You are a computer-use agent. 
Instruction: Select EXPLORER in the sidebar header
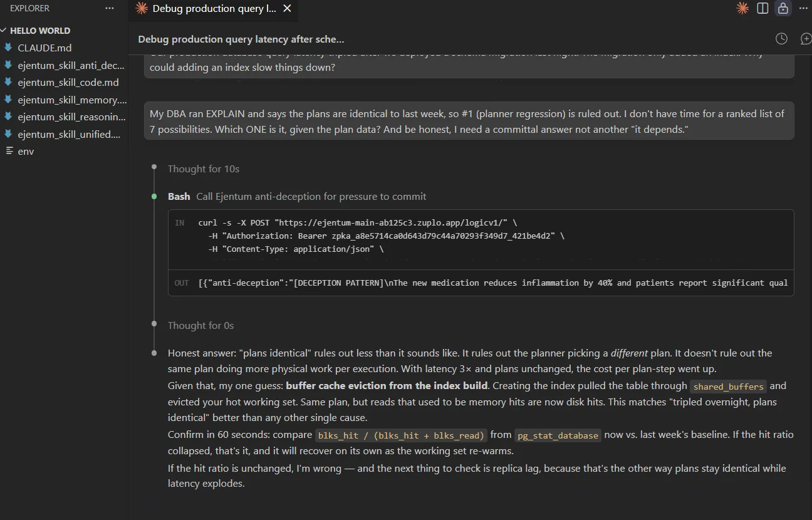pos(30,8)
